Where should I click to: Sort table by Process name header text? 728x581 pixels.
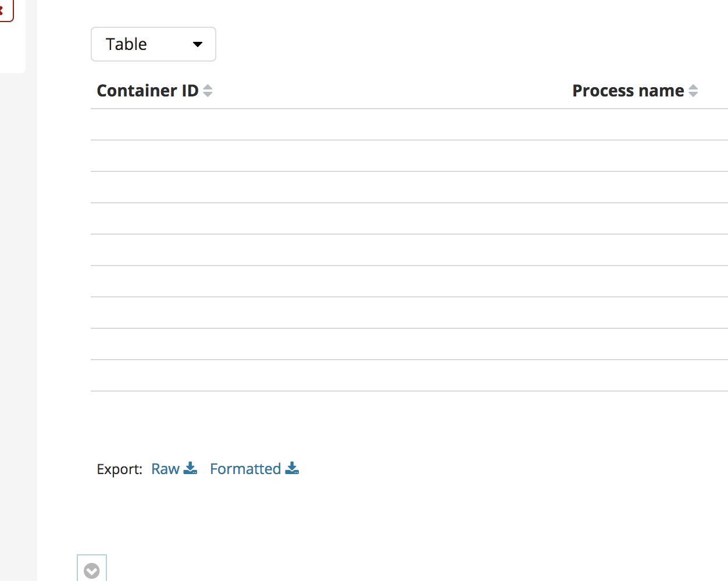(627, 91)
